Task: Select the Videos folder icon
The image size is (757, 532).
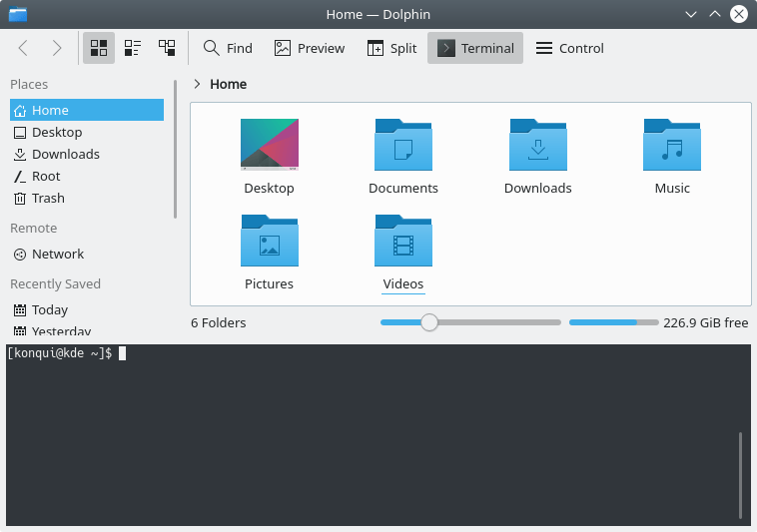Action: [x=403, y=241]
